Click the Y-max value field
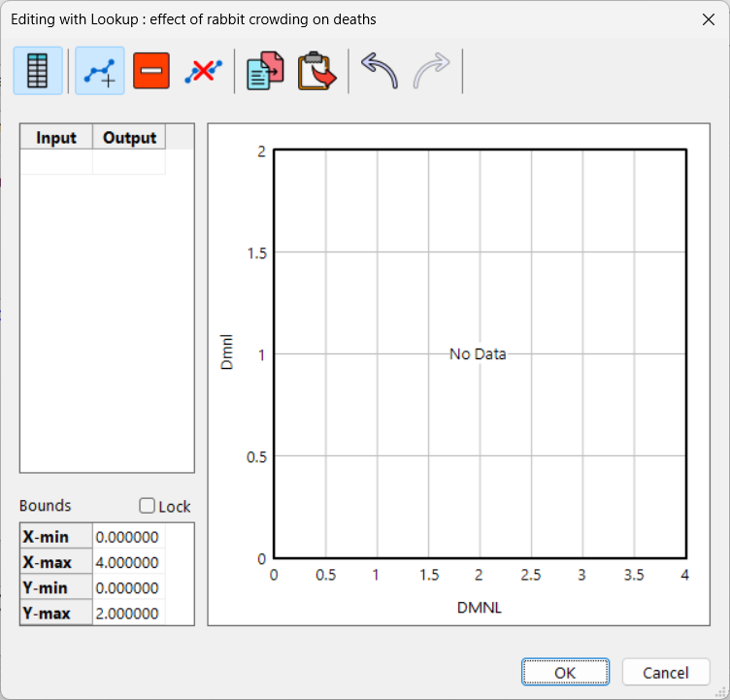 [x=129, y=613]
